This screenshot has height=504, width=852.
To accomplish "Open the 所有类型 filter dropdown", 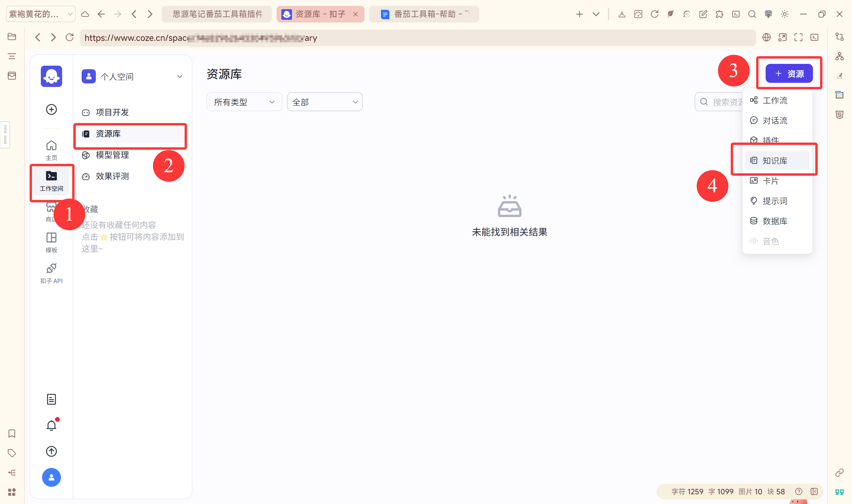I will point(244,102).
